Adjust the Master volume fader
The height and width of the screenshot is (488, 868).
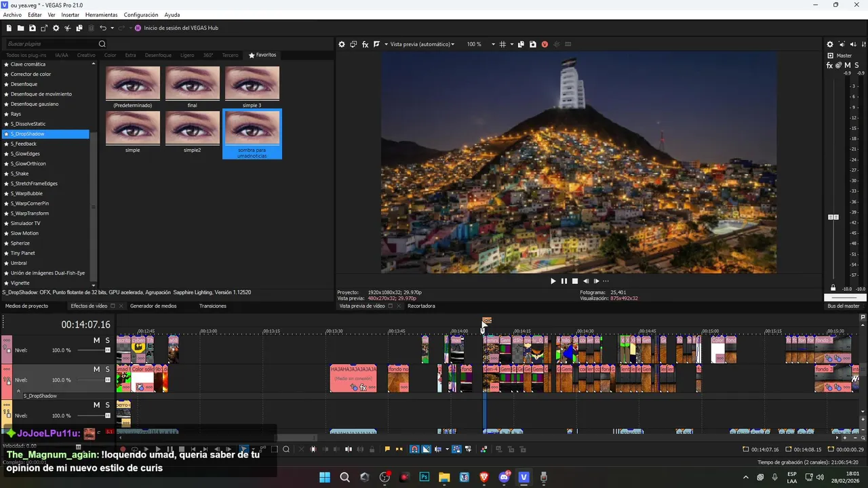pos(833,217)
